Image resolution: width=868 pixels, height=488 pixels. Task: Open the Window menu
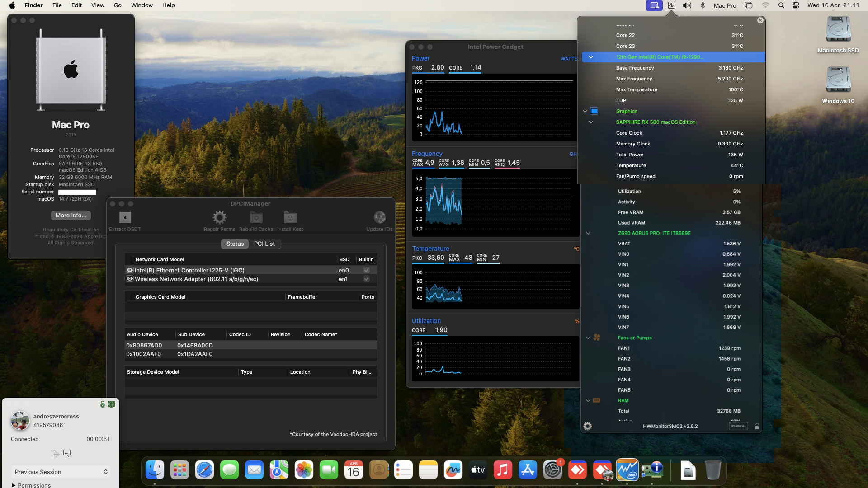142,5
